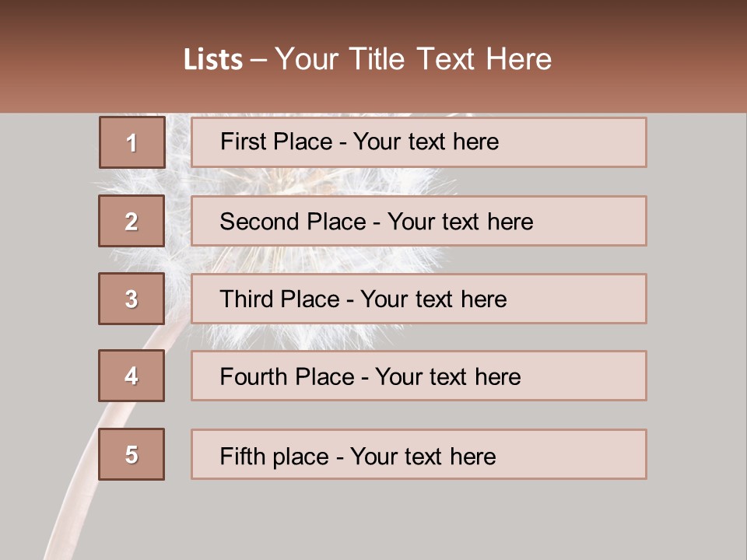747x560 pixels.
Task: Click the dandelion fluff between boxes 1 and 2
Action: click(x=311, y=181)
